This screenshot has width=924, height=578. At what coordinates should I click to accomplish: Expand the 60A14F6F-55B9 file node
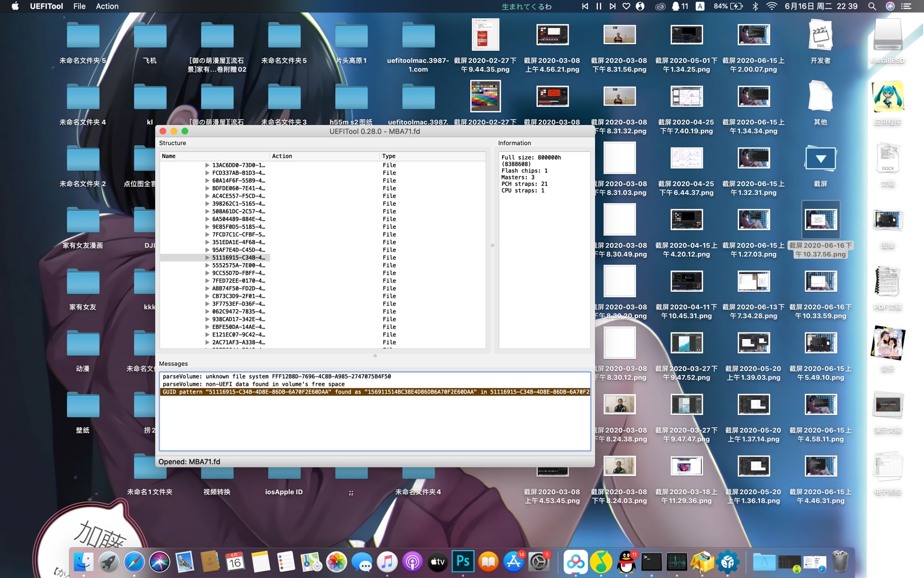[x=207, y=181]
